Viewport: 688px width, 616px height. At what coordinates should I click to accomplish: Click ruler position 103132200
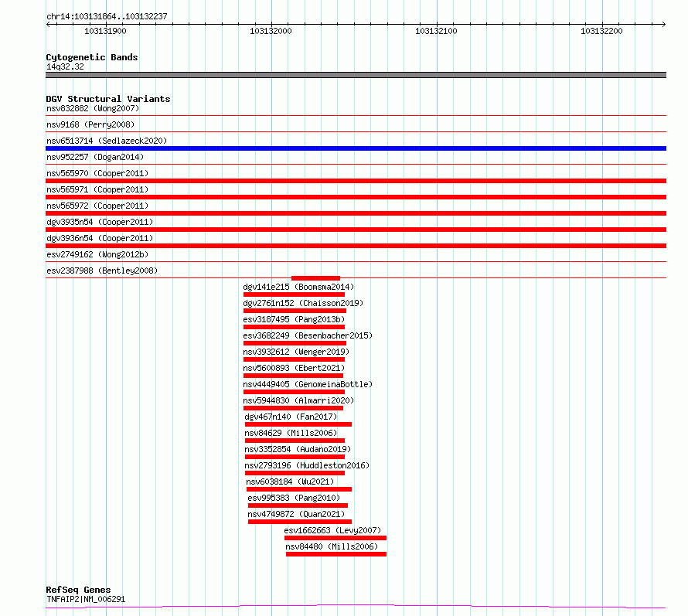601,31
